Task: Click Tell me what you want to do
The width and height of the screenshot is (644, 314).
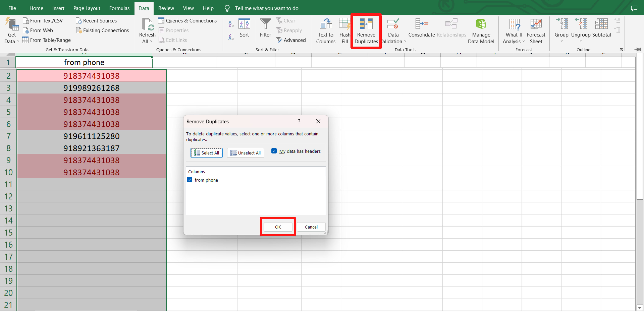Action: point(266,8)
